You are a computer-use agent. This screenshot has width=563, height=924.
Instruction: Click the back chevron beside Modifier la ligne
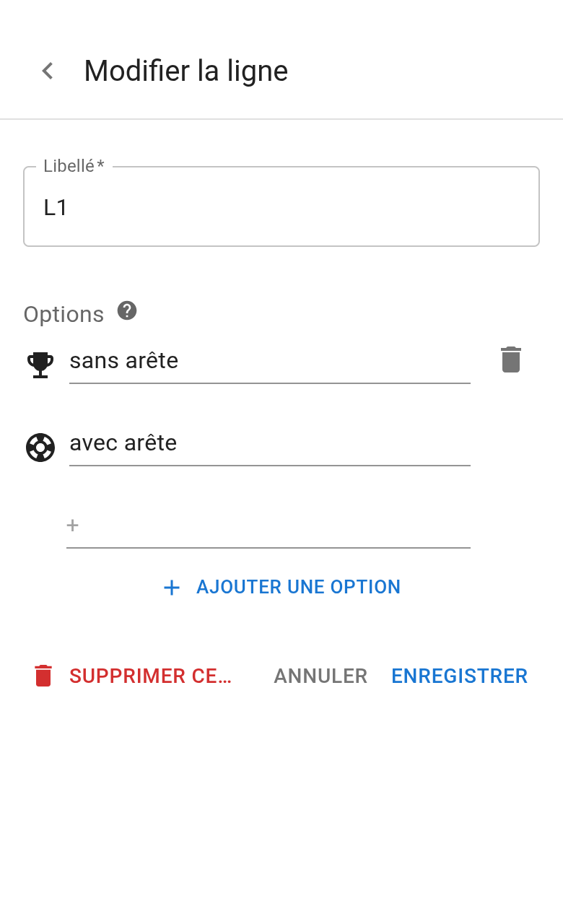click(x=47, y=71)
